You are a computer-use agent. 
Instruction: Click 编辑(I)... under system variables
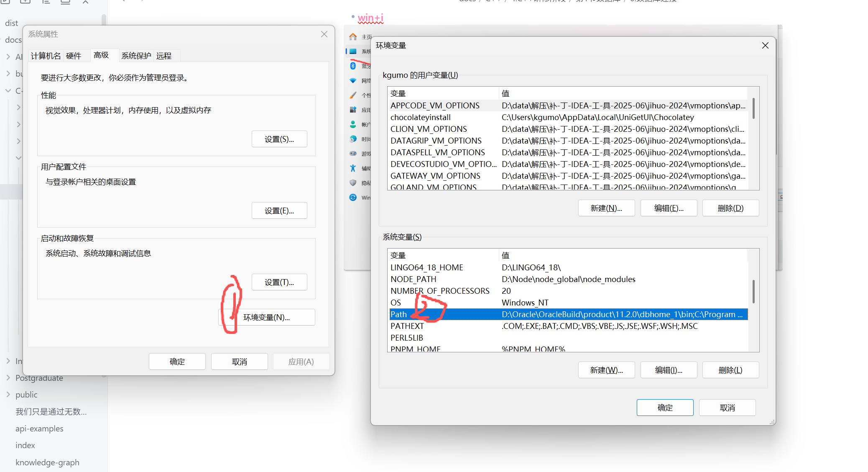[668, 370]
